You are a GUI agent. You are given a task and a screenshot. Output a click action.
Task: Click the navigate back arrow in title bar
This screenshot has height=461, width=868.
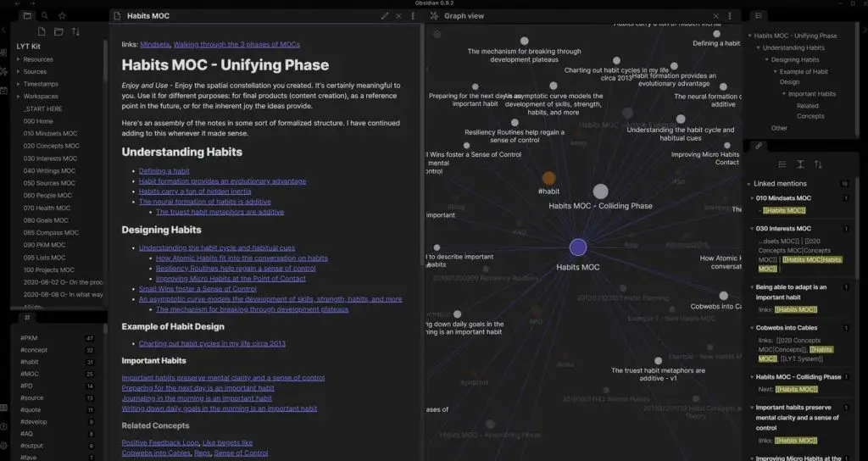pos(19,3)
